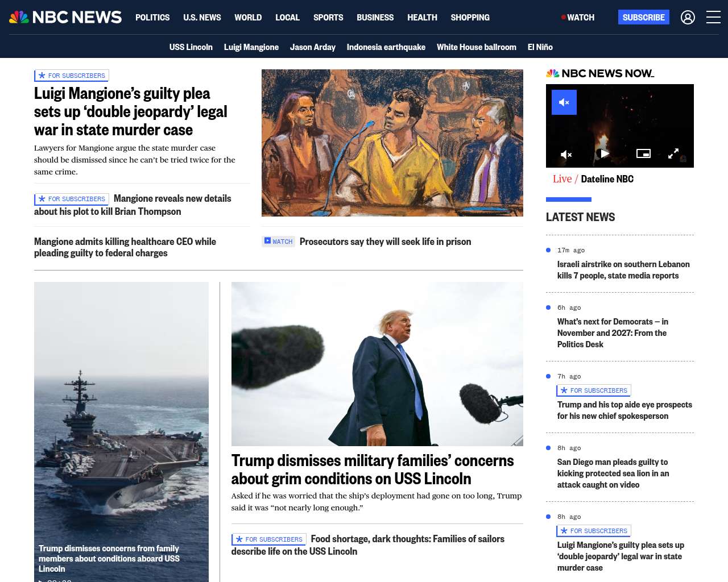Image resolution: width=728 pixels, height=582 pixels.
Task: Expand the live video to fullscreen
Action: tap(673, 153)
